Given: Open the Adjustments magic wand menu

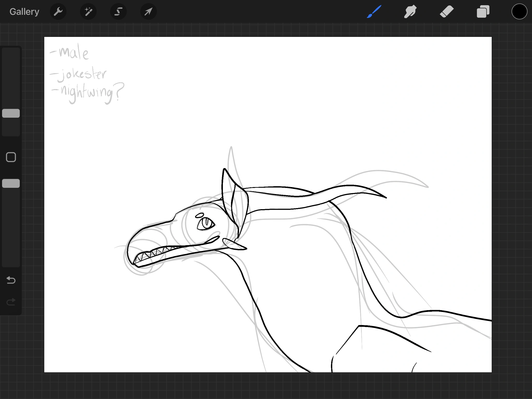Looking at the screenshot, I should pyautogui.click(x=88, y=12).
